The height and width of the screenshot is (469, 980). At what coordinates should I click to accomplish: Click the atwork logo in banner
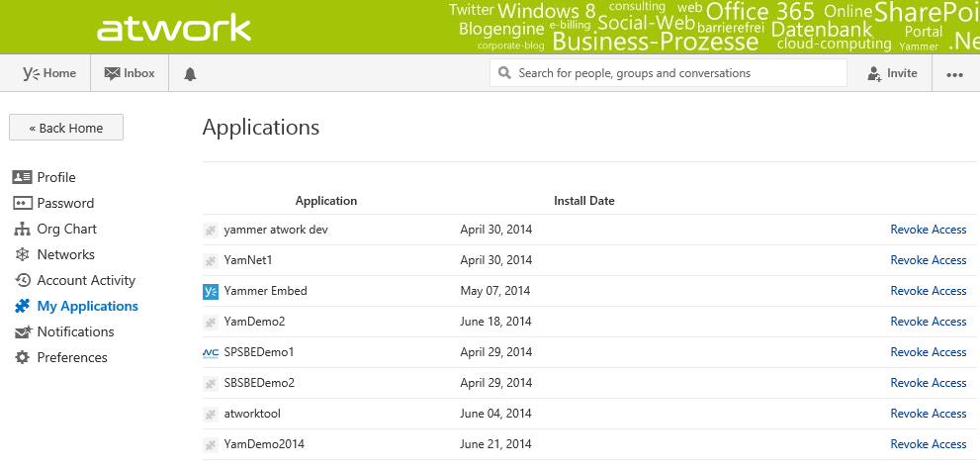(x=174, y=28)
